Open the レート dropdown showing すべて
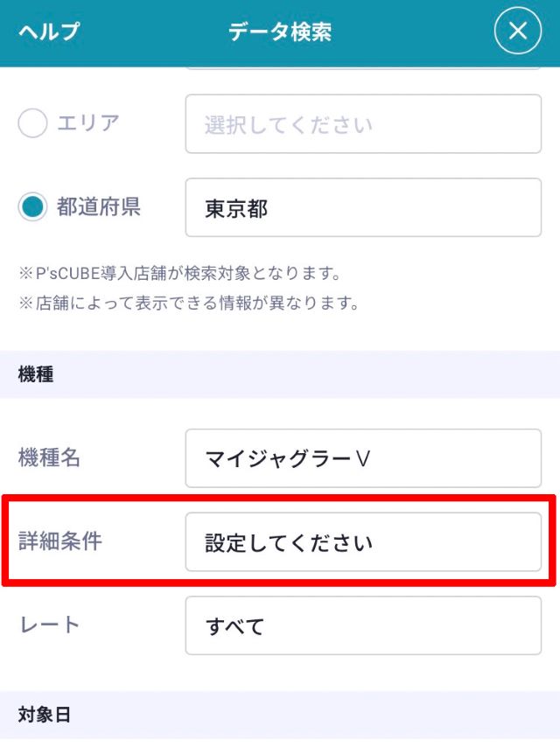 363,625
